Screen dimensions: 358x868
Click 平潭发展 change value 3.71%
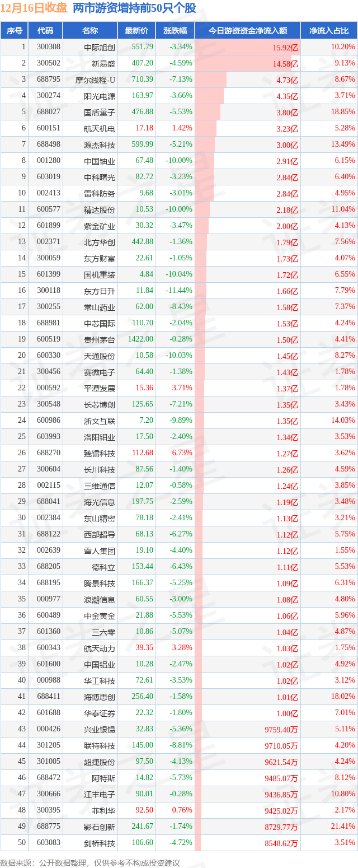tap(182, 388)
